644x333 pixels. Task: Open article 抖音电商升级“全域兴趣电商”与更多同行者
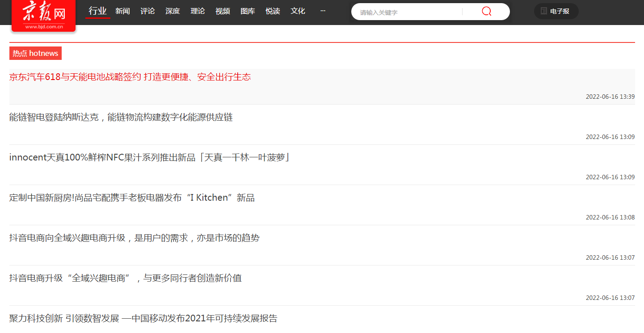125,278
